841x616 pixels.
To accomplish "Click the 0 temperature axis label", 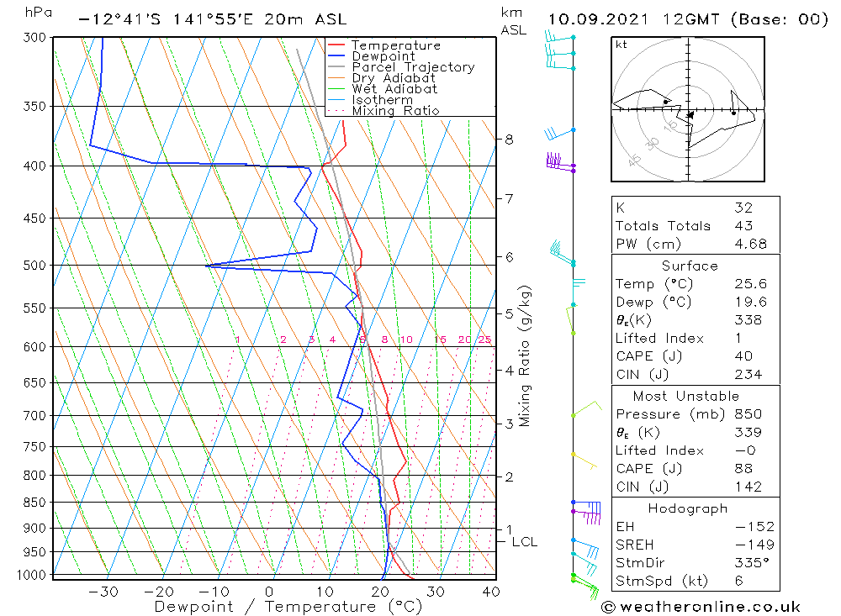I will [x=269, y=592].
